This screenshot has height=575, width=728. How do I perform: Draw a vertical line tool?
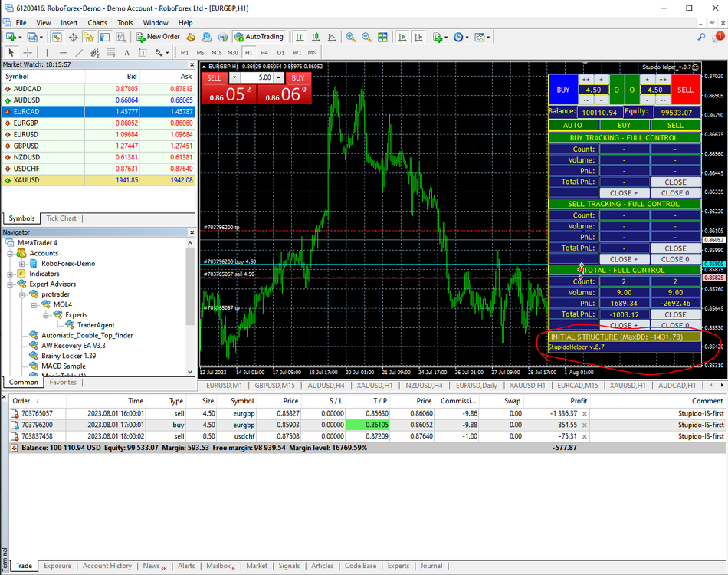(47, 52)
